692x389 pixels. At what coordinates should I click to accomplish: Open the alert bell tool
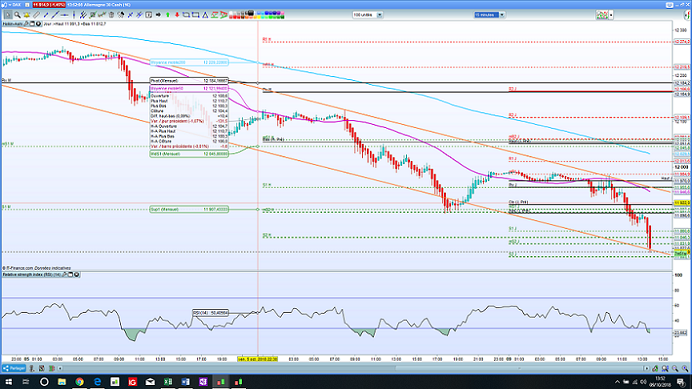[26, 15]
